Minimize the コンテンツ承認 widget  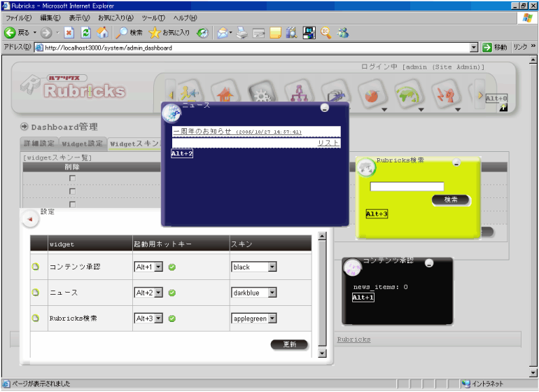429,263
